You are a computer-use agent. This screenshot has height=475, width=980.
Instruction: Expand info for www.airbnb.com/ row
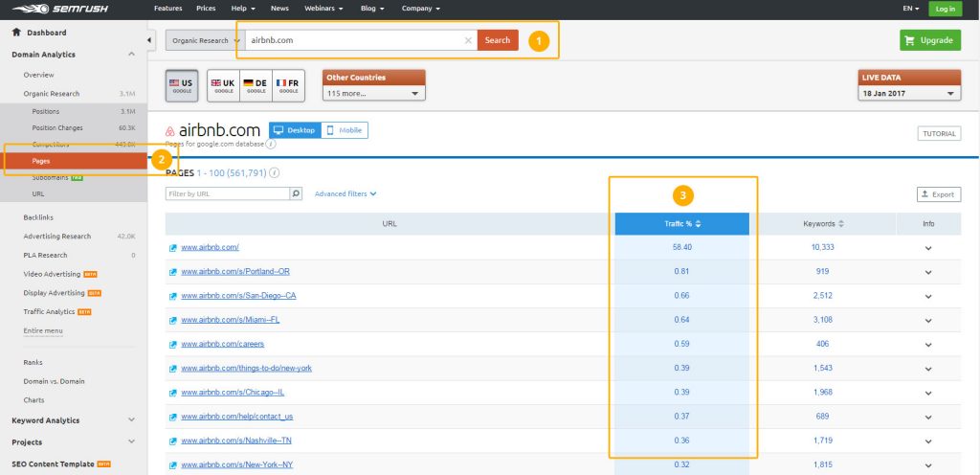(x=928, y=248)
